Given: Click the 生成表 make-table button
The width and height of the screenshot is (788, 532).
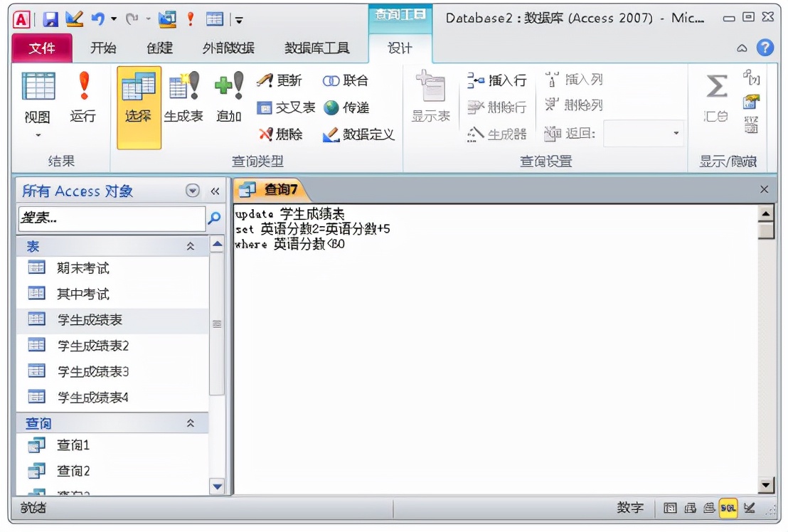Looking at the screenshot, I should click(x=183, y=100).
